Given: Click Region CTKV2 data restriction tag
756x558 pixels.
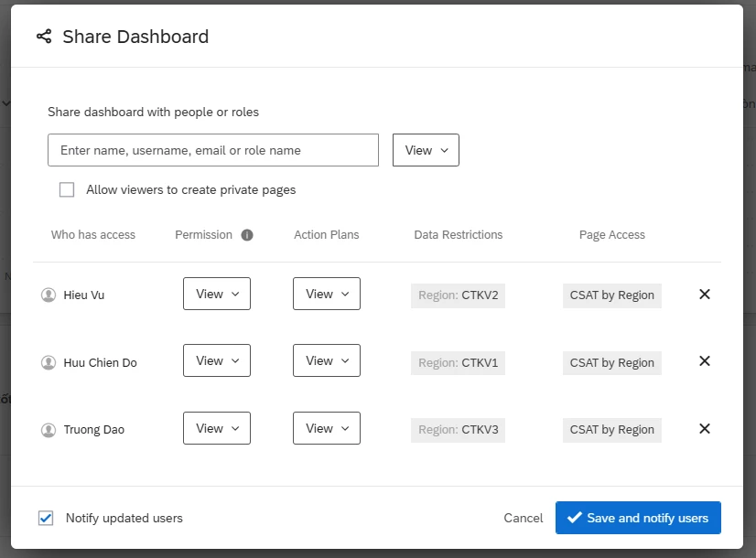Looking at the screenshot, I should click(x=459, y=295).
